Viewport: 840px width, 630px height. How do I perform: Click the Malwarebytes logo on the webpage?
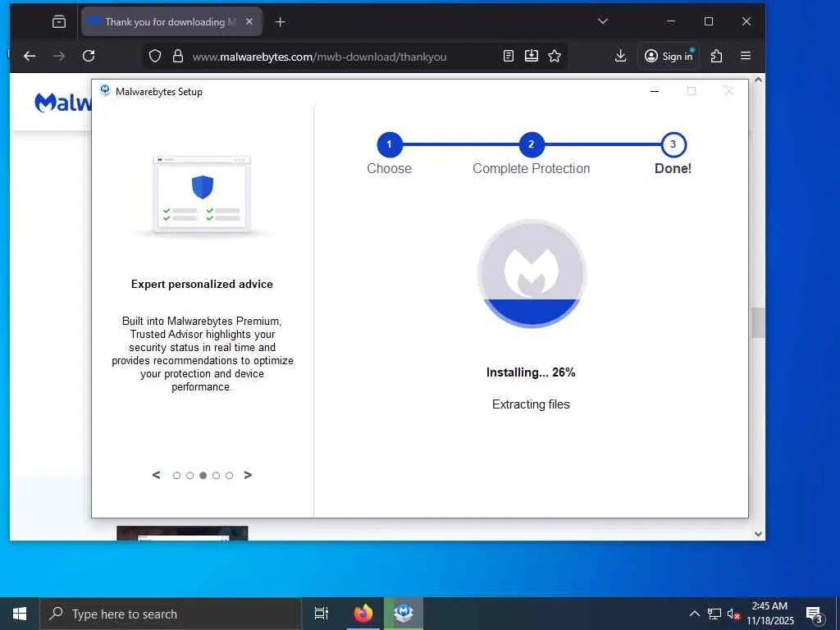point(62,102)
